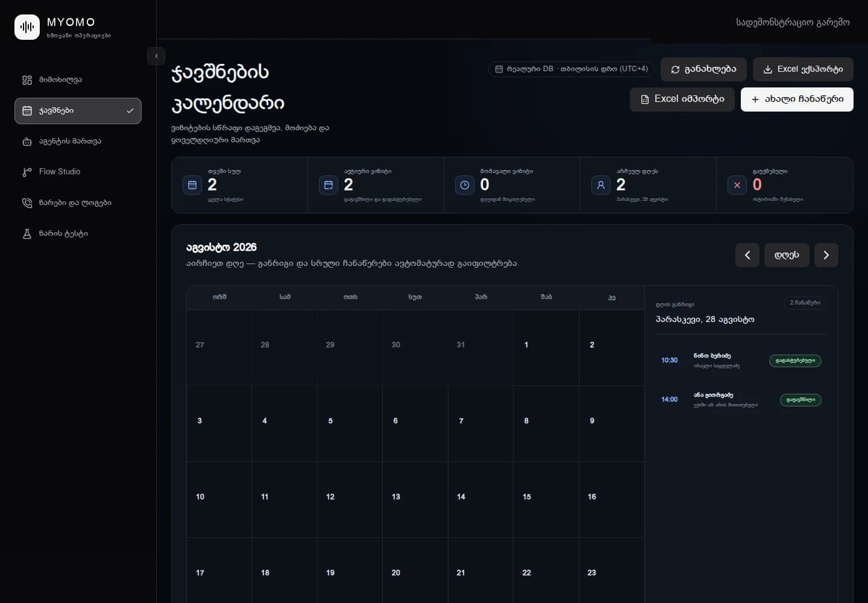This screenshot has height=603, width=868.
Task: Click the დღის განრიგი panel label
Action: pyautogui.click(x=675, y=305)
